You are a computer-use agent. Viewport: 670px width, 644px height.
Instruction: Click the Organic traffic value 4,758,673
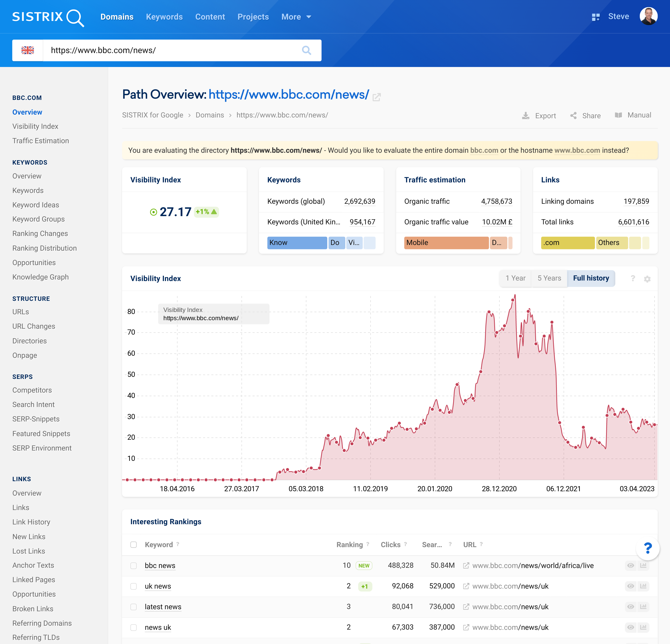click(497, 201)
